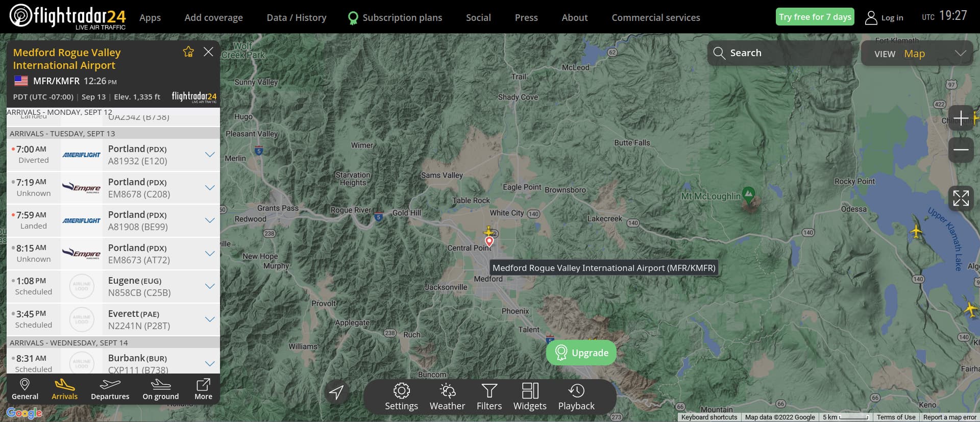Zoom in the map with plus button
Screen dimensions: 980x422
(x=961, y=118)
